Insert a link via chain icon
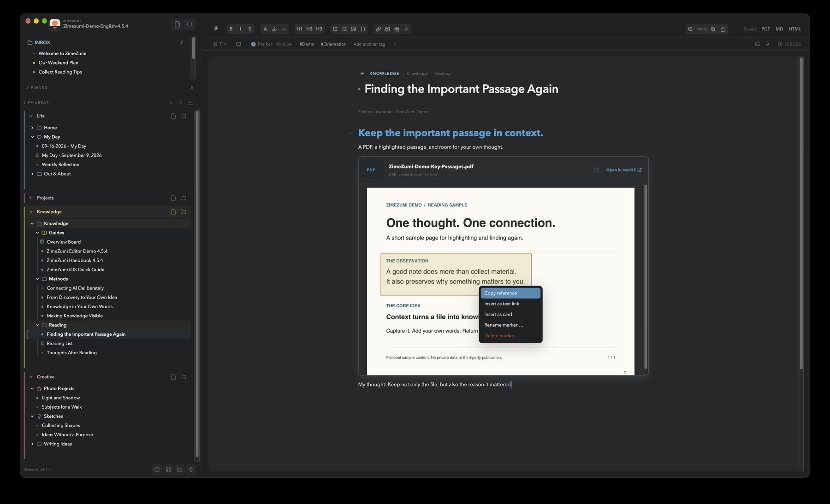Viewport: 830px width, 504px height. 378,29
